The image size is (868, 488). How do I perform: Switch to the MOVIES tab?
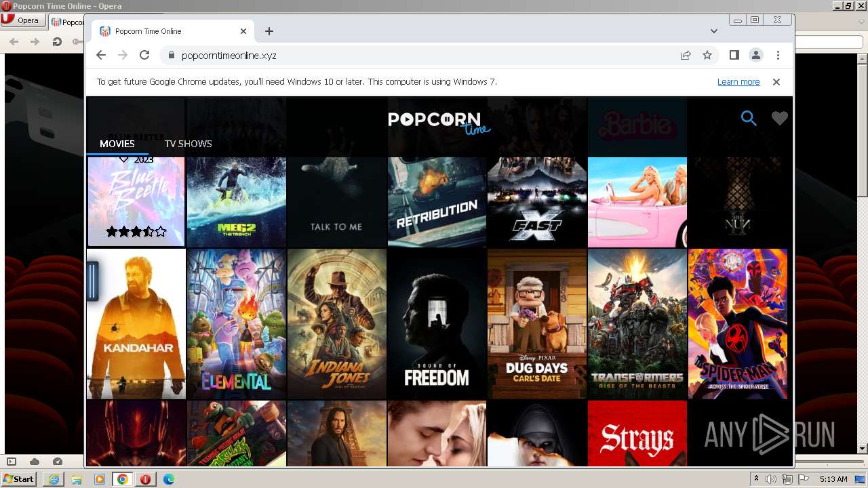tap(117, 144)
